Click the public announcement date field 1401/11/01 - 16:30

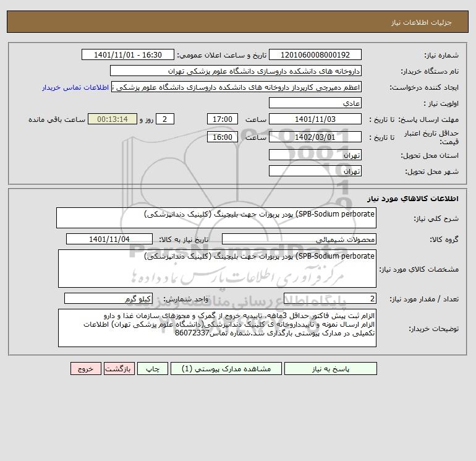point(128,54)
